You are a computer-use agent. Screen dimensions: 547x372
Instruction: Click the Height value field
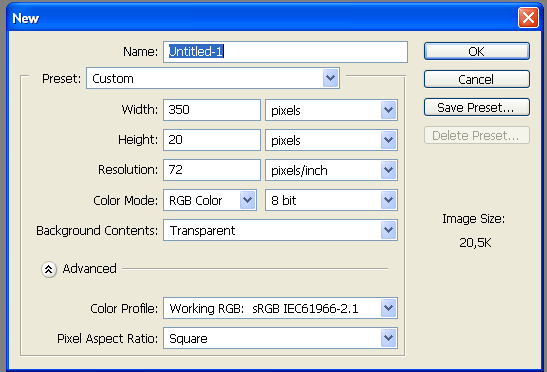pos(212,140)
